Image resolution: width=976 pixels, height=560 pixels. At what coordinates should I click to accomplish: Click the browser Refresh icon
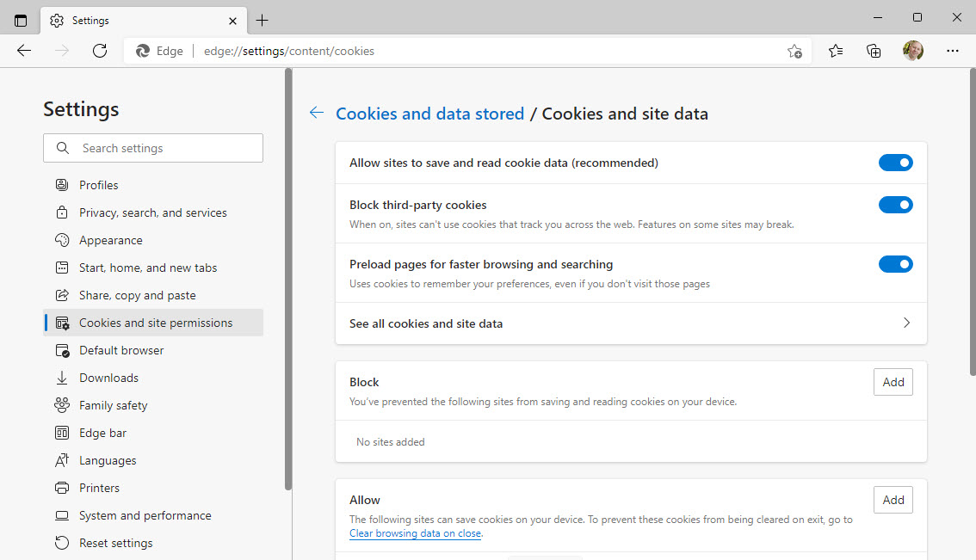[x=100, y=51]
